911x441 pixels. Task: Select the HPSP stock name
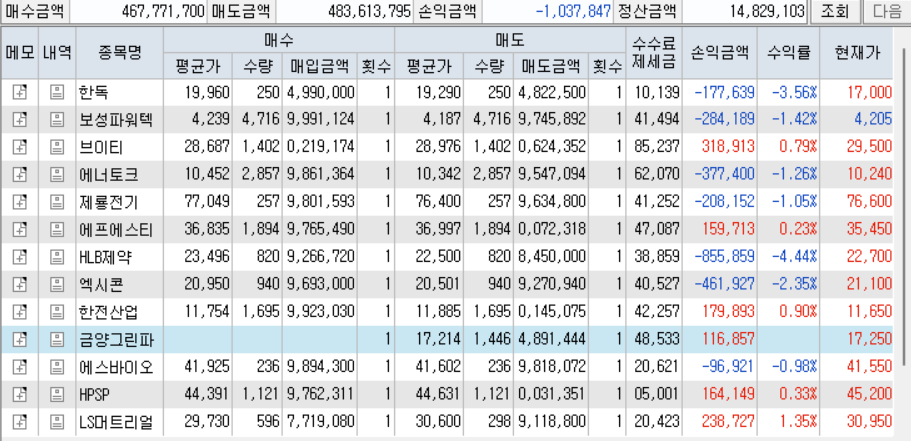[x=94, y=395]
